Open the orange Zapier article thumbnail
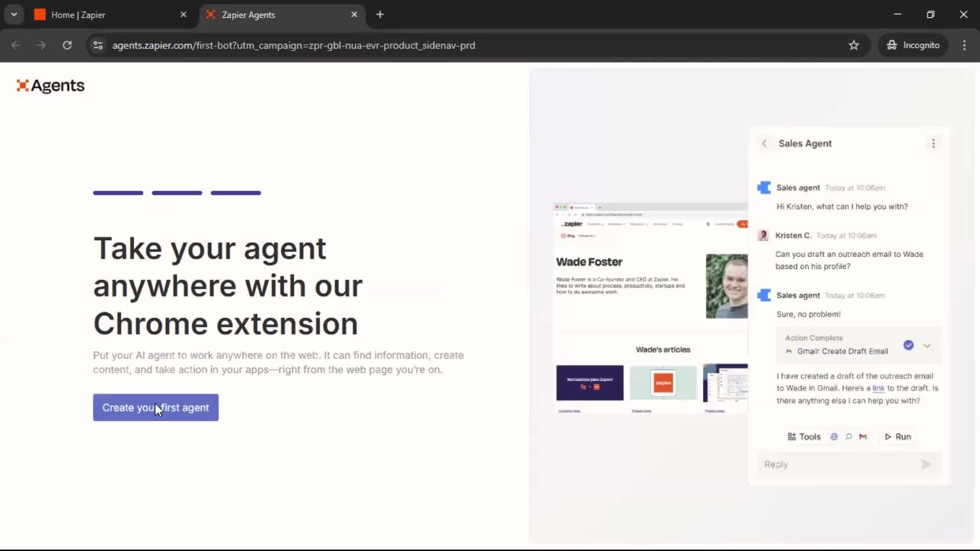Screen dimensions: 980x551 click(663, 383)
